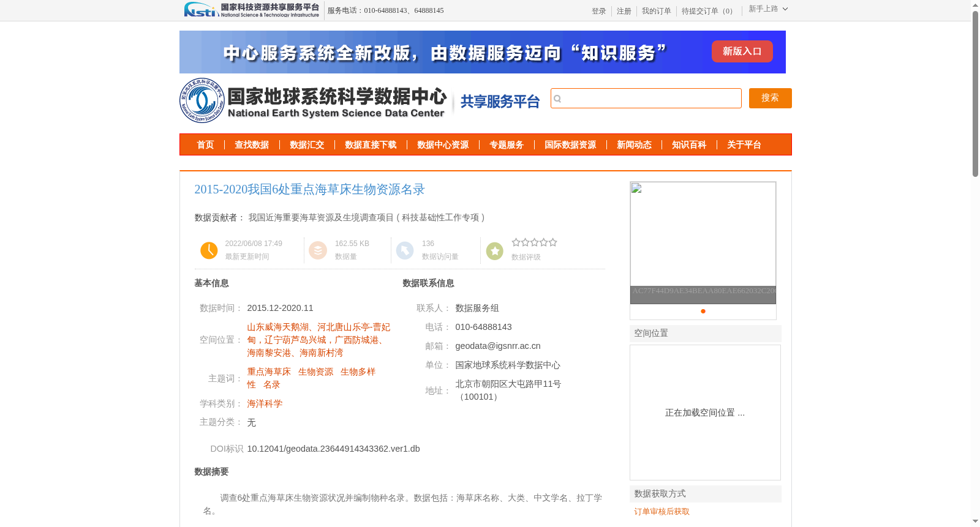The height and width of the screenshot is (527, 980).
Task: Click the DOI 10.12041/geodata.23644914343362.ver1.db text
Action: (333, 449)
